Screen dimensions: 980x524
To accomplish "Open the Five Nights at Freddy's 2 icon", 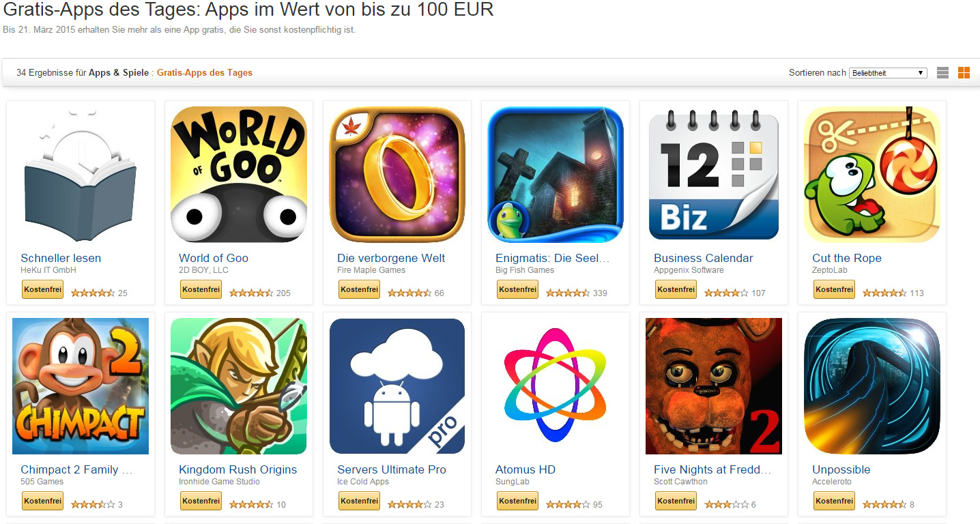I will (x=714, y=386).
